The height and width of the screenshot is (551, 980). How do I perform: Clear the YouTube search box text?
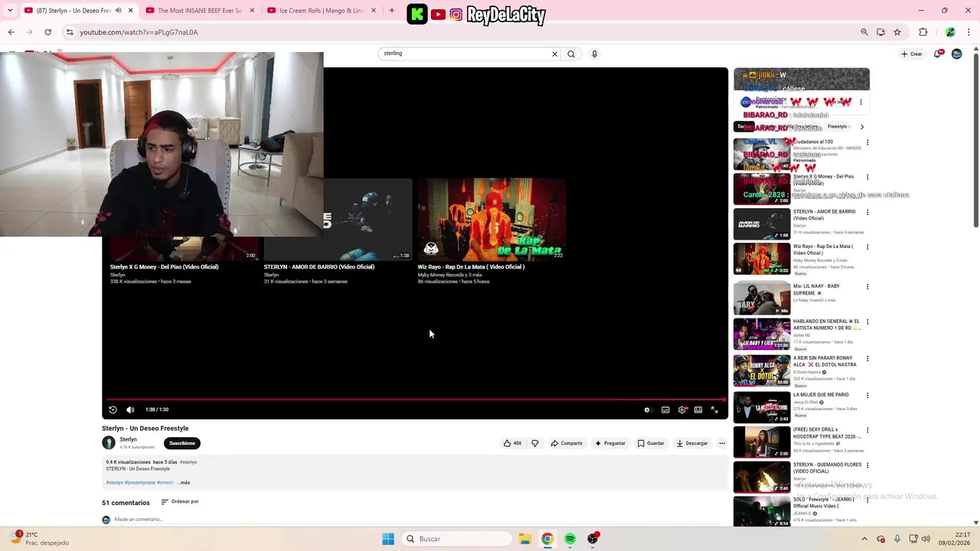[x=554, y=54]
